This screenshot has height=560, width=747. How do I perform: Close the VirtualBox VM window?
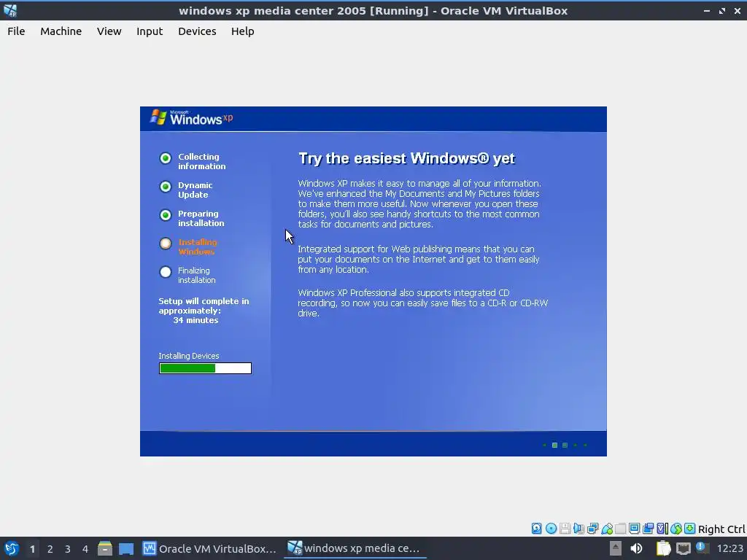pyautogui.click(x=738, y=10)
